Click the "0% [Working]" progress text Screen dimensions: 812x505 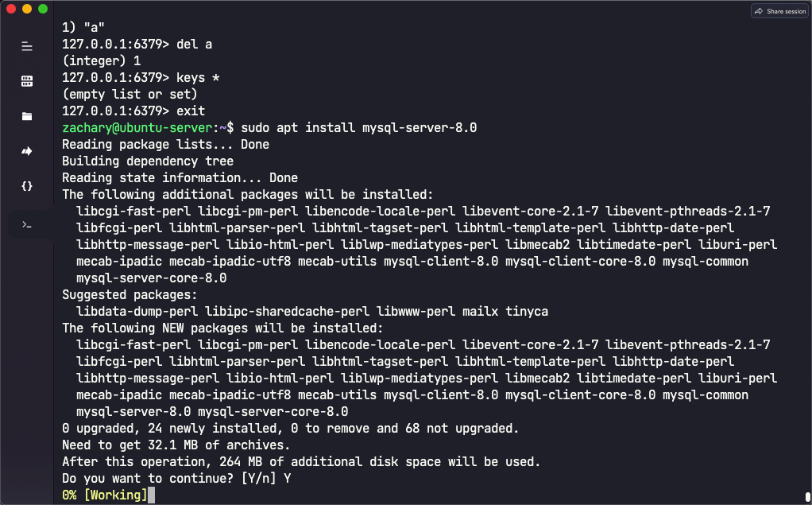pos(105,495)
